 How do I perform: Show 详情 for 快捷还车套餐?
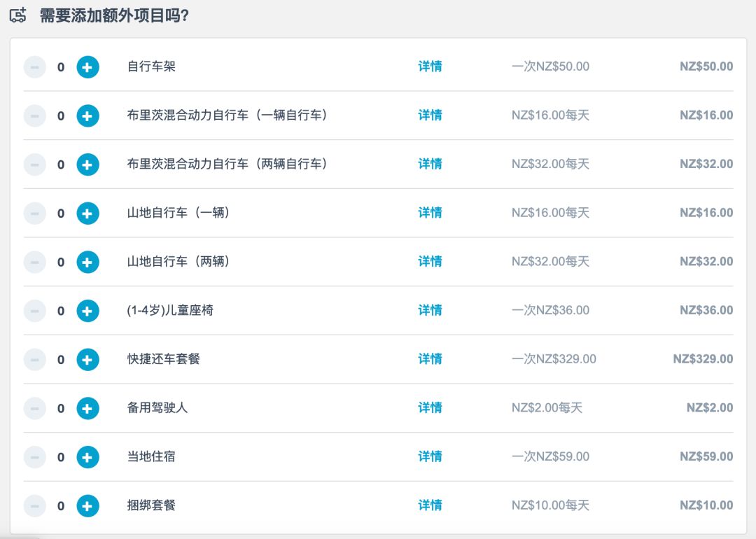(430, 359)
